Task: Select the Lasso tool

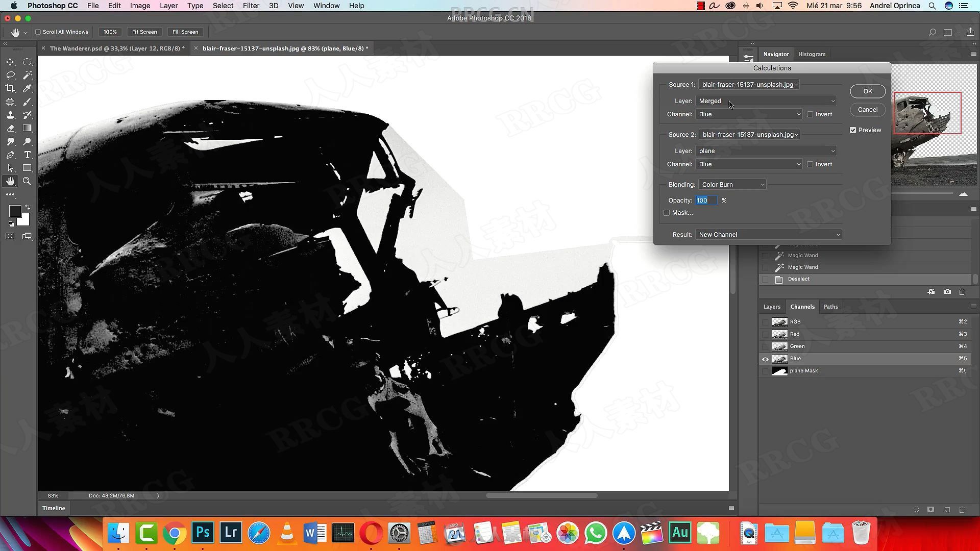Action: (10, 74)
